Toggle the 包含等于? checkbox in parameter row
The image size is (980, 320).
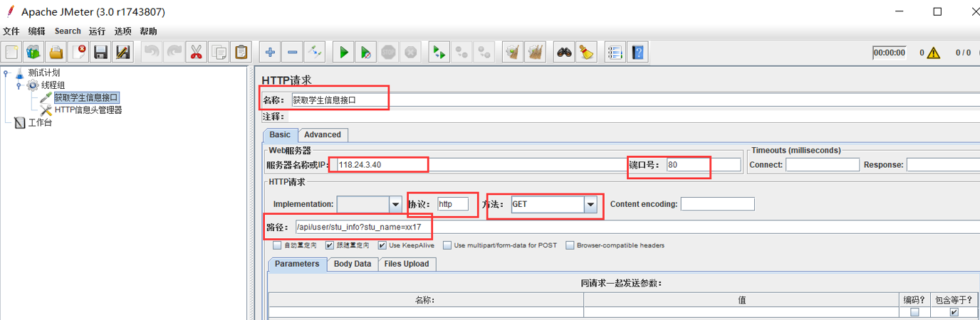(954, 312)
